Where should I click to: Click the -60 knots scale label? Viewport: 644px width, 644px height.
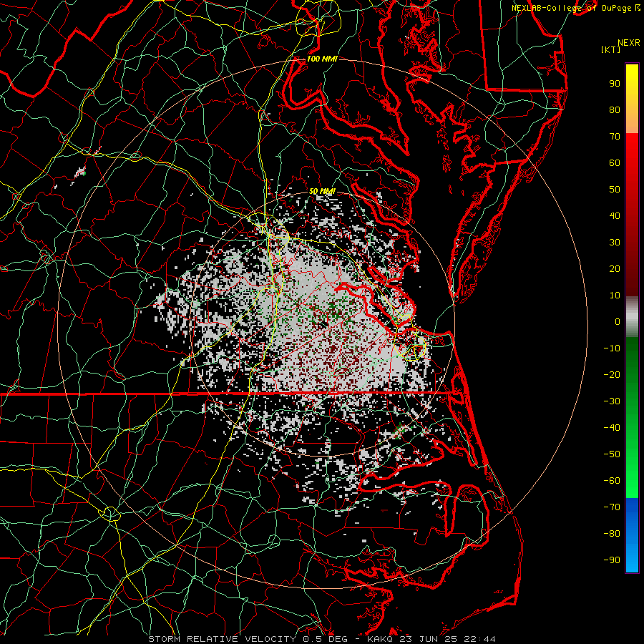pyautogui.click(x=612, y=481)
